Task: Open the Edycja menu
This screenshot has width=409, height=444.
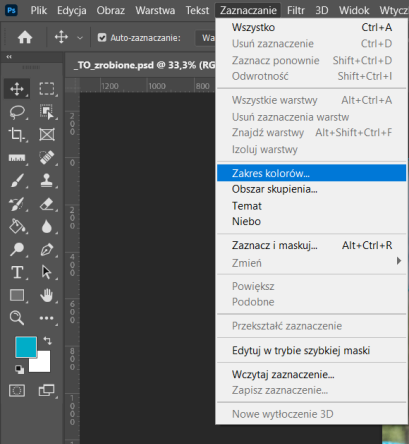Action: 72,11
